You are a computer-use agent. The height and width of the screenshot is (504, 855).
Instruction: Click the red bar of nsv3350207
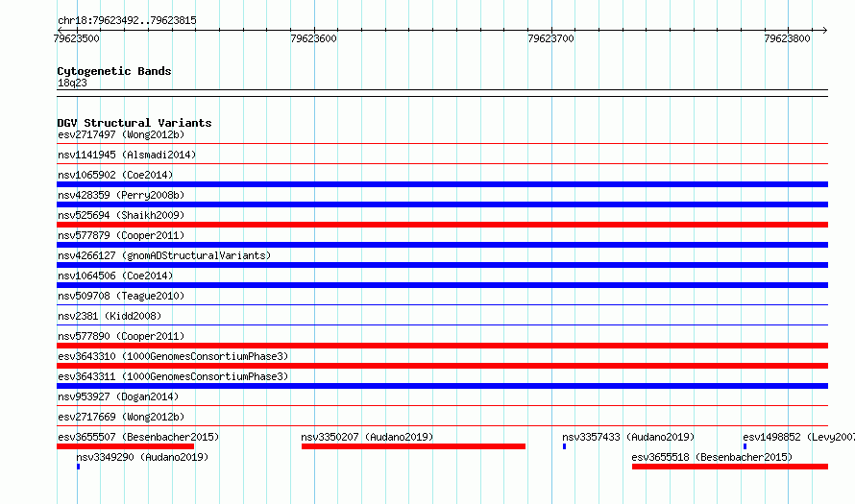point(413,446)
